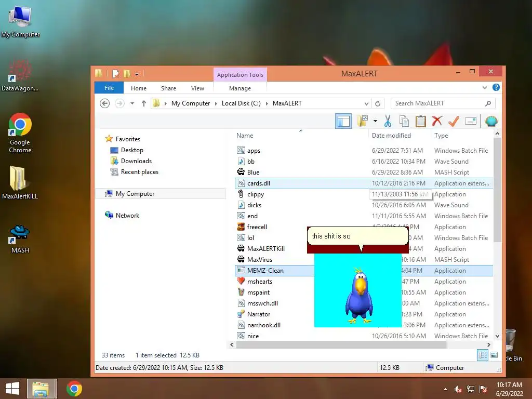Click Local Disk (C:) breadcrumb
The image size is (532, 399).
coord(241,103)
